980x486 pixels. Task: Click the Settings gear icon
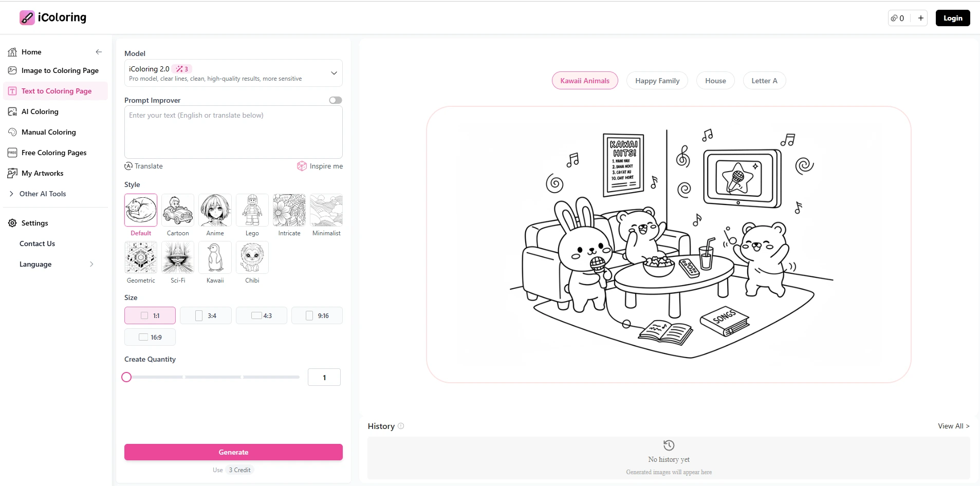point(11,223)
